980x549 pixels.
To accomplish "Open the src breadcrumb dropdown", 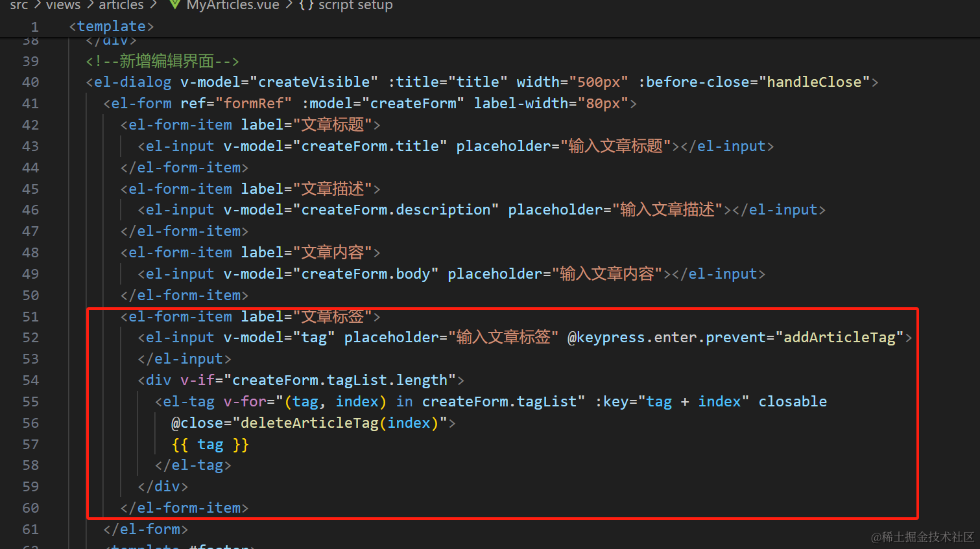I will pyautogui.click(x=18, y=6).
